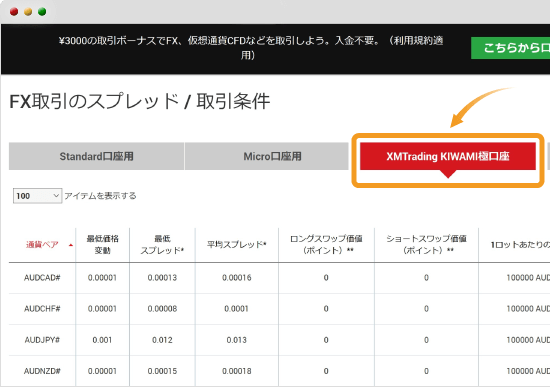Image resolution: width=550 pixels, height=387 pixels.
Task: Click the 0.00008 minimum spread value
Action: click(x=162, y=309)
